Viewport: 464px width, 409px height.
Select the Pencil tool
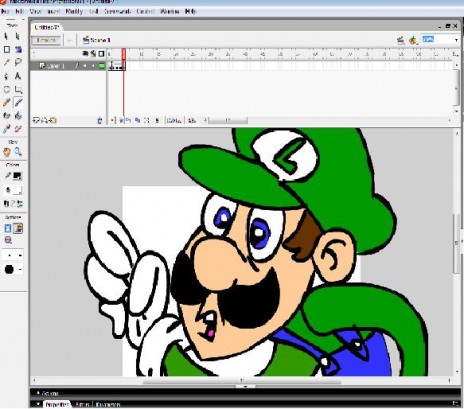6,103
